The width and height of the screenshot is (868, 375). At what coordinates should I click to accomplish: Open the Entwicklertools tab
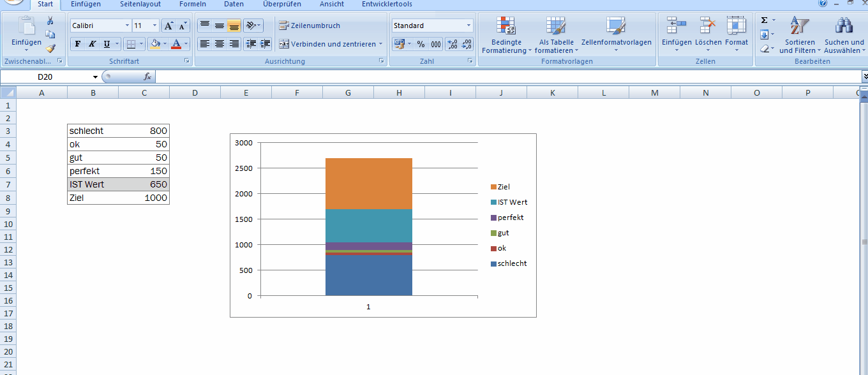[387, 4]
